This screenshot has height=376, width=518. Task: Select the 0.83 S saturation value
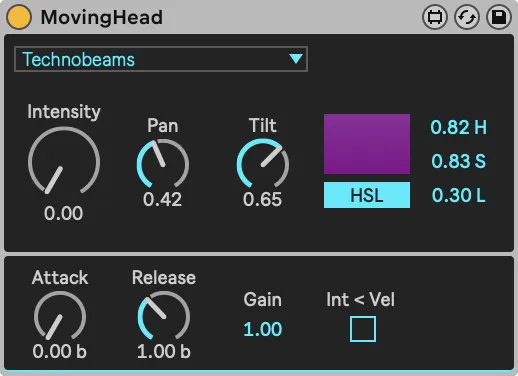458,161
